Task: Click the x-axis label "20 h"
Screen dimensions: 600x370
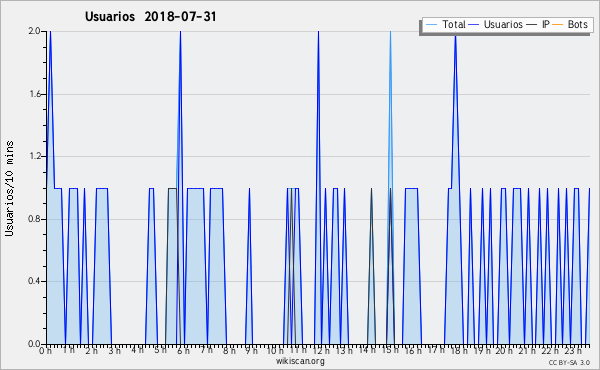Action: point(505,351)
